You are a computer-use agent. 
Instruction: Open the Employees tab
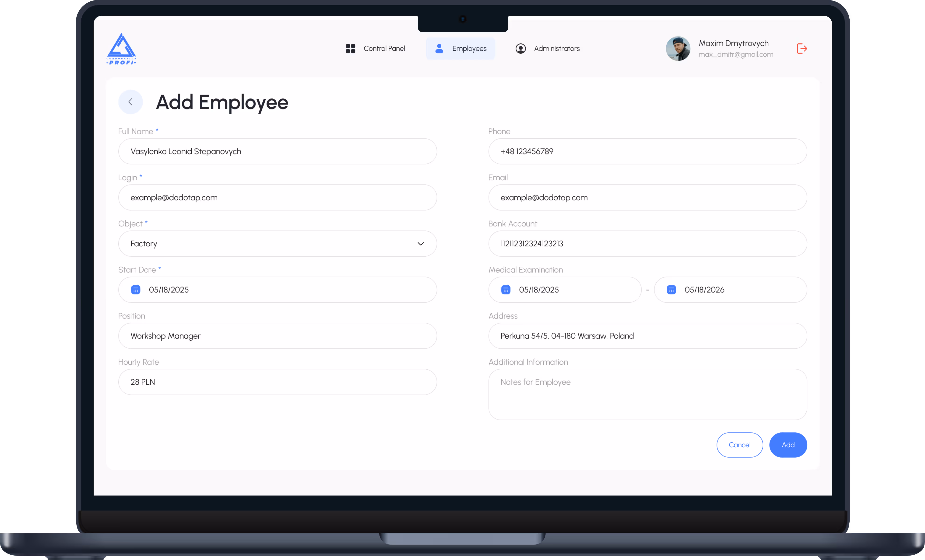pos(460,49)
